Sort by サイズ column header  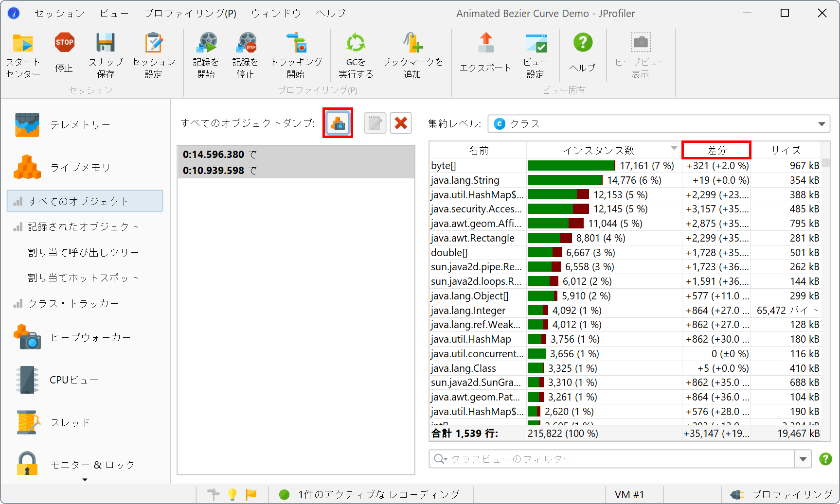[x=786, y=150]
